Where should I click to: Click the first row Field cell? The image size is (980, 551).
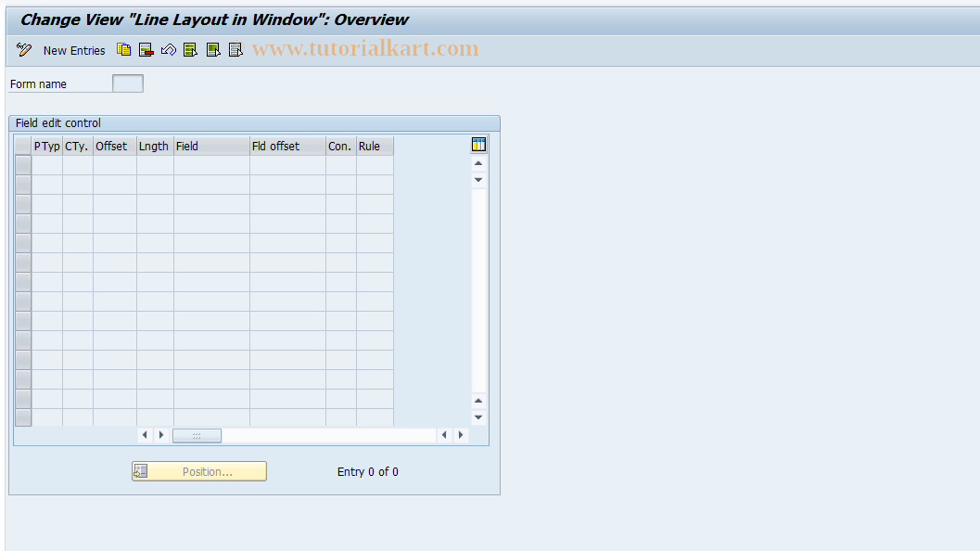(x=211, y=165)
